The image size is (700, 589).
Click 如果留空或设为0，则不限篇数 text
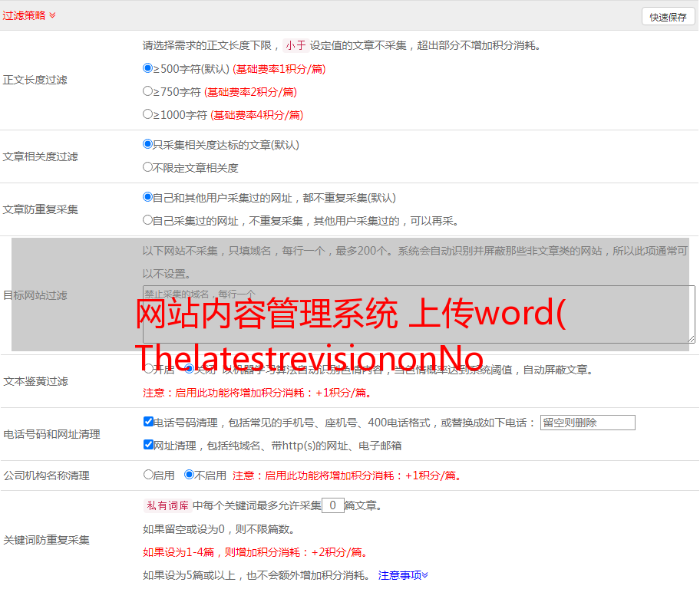tap(219, 529)
